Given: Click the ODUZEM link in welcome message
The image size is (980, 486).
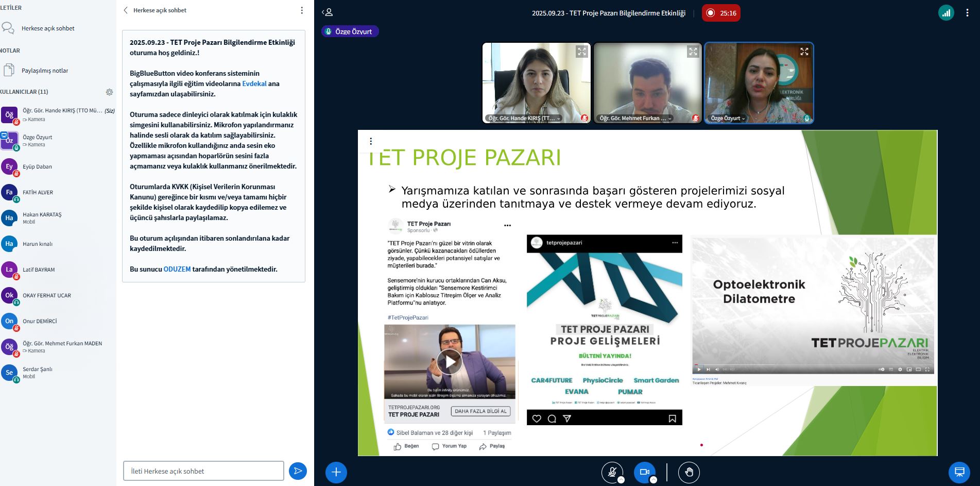Looking at the screenshot, I should [x=177, y=269].
